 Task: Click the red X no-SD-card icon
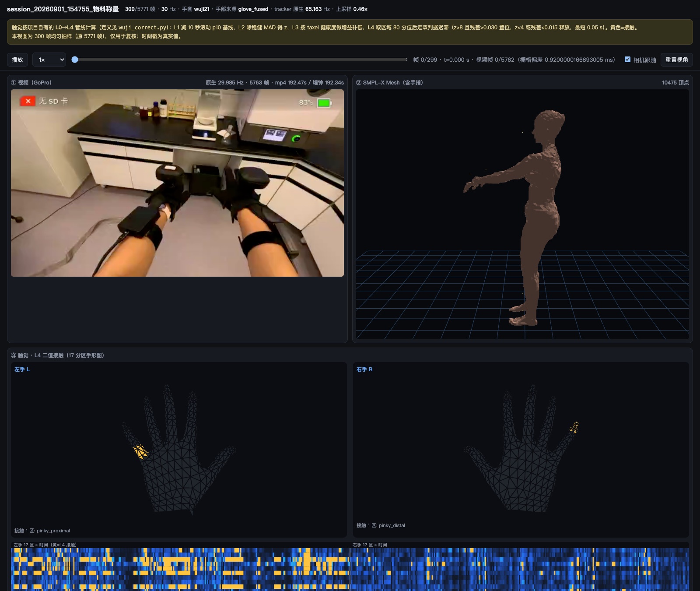(x=28, y=101)
